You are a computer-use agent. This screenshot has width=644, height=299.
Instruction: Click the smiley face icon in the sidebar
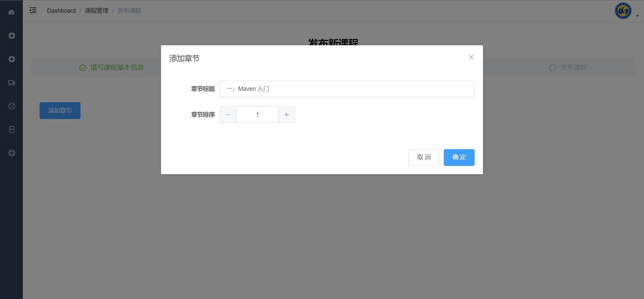click(x=12, y=106)
